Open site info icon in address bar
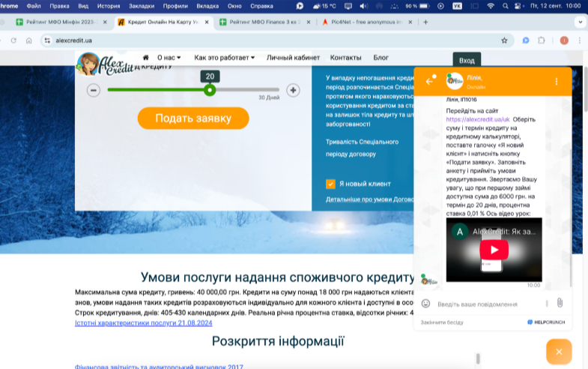The width and height of the screenshot is (588, 369). click(47, 40)
